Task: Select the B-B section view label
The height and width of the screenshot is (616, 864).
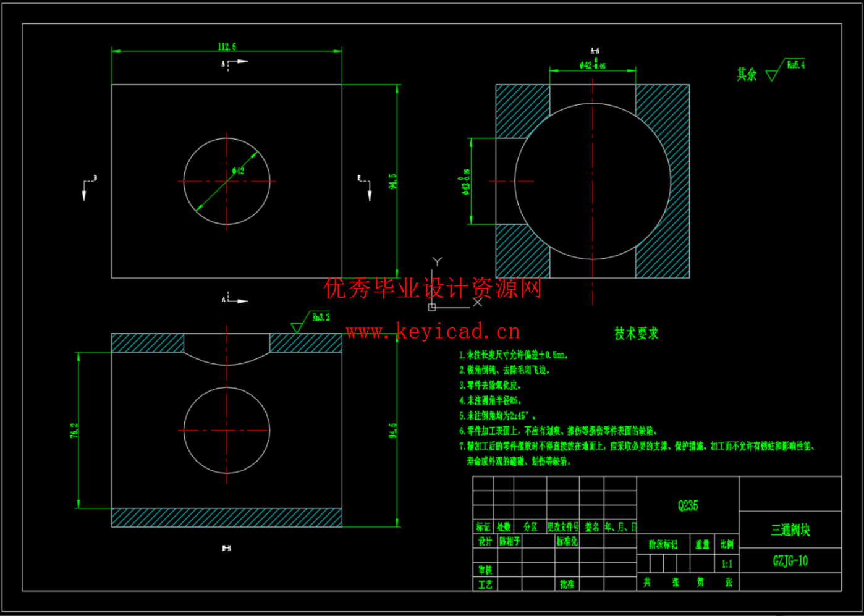Action: tap(227, 548)
